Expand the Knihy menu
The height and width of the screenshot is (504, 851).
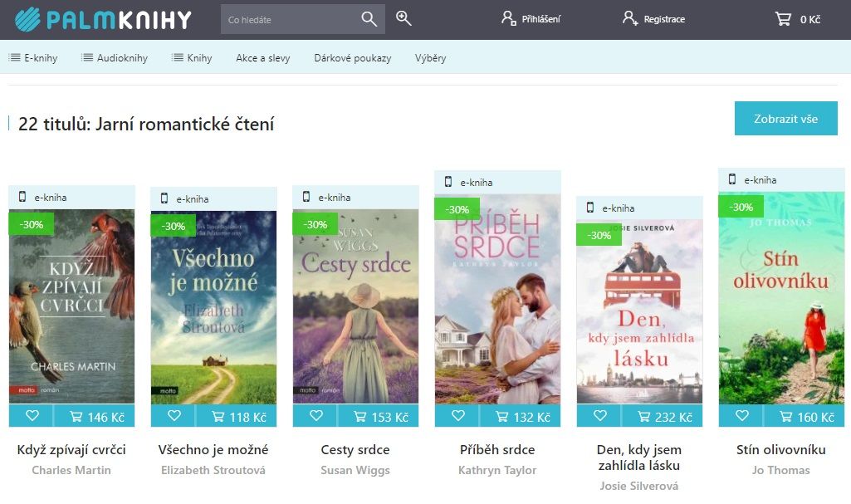click(192, 57)
